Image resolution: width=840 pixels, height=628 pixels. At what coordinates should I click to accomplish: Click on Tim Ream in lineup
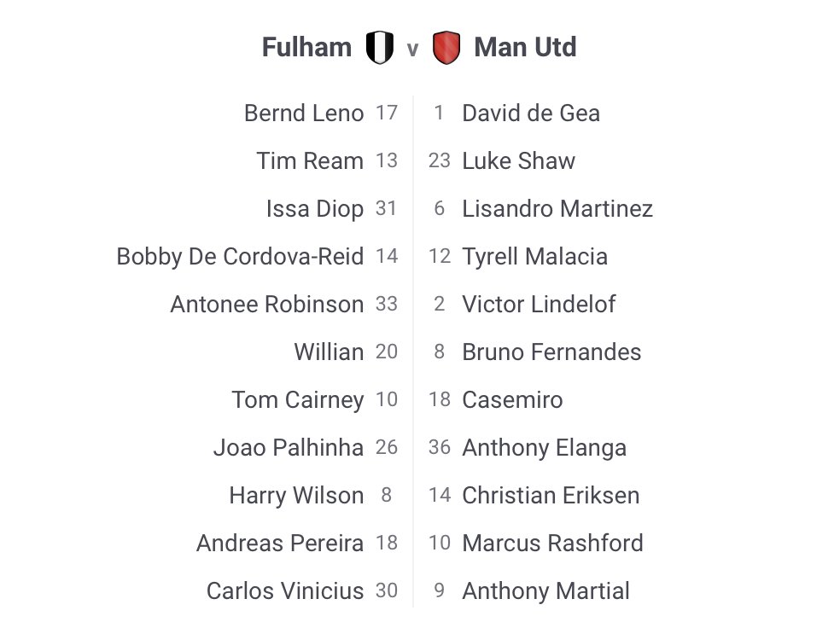coord(310,161)
